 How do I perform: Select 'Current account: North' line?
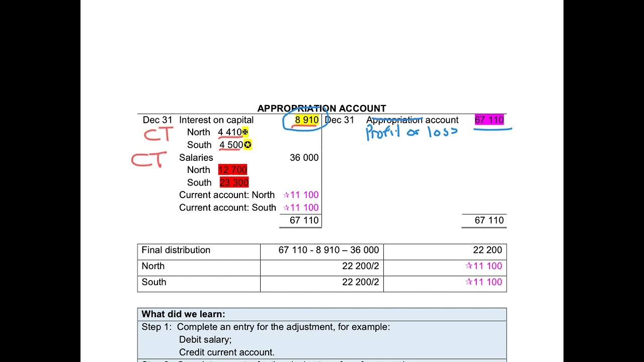[x=227, y=195]
